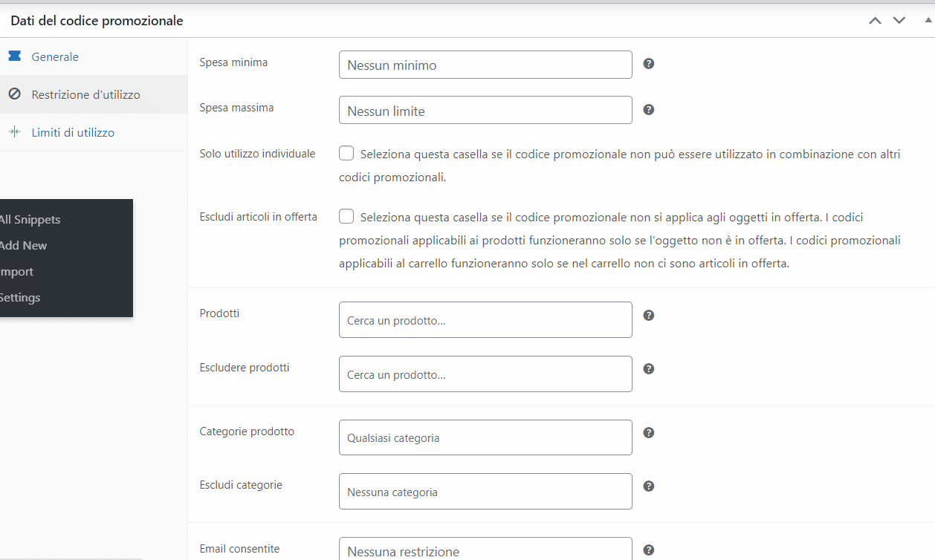
Task: Open help for Escludere prodotti field
Action: click(648, 368)
